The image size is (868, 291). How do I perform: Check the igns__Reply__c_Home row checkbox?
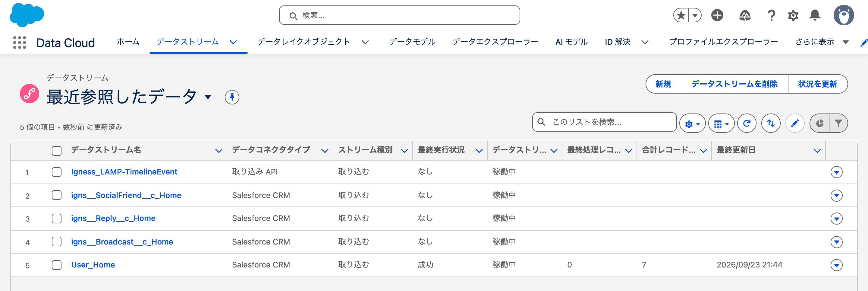coord(57,219)
